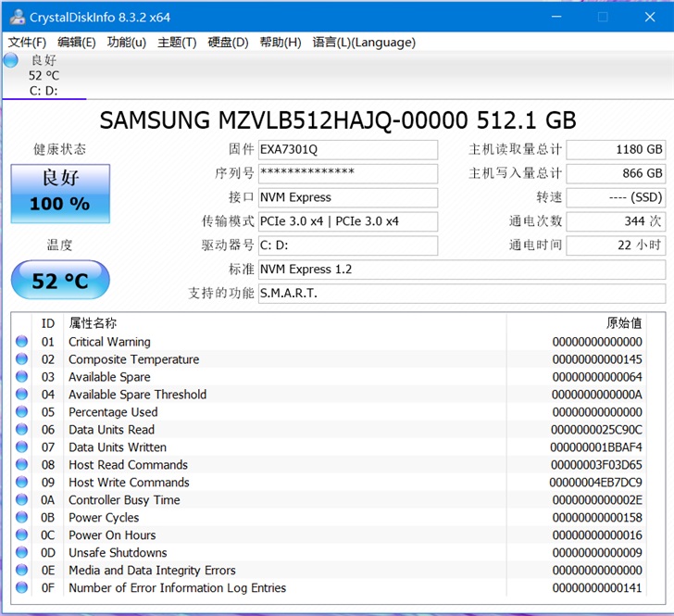This screenshot has width=674, height=616.
Task: Click the status orb beside Percentage Used
Action: [21, 412]
